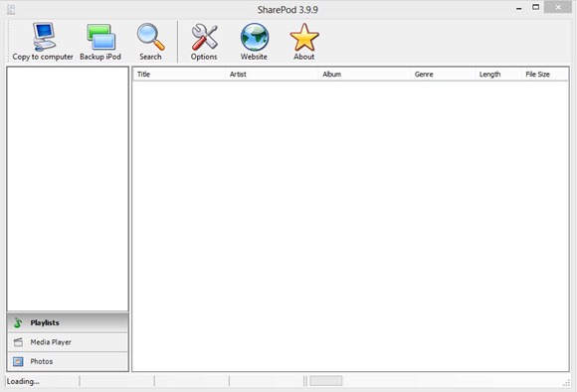Select the Playlists panel tab
577x392 pixels.
[68, 322]
